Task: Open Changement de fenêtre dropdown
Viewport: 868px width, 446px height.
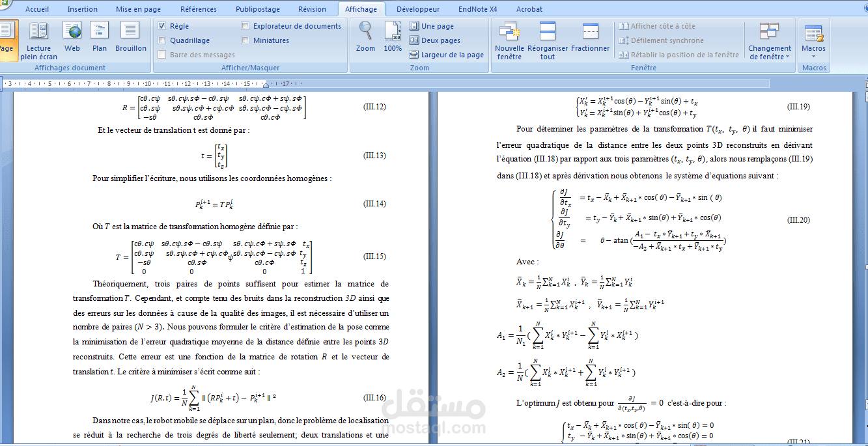Action: click(x=770, y=41)
